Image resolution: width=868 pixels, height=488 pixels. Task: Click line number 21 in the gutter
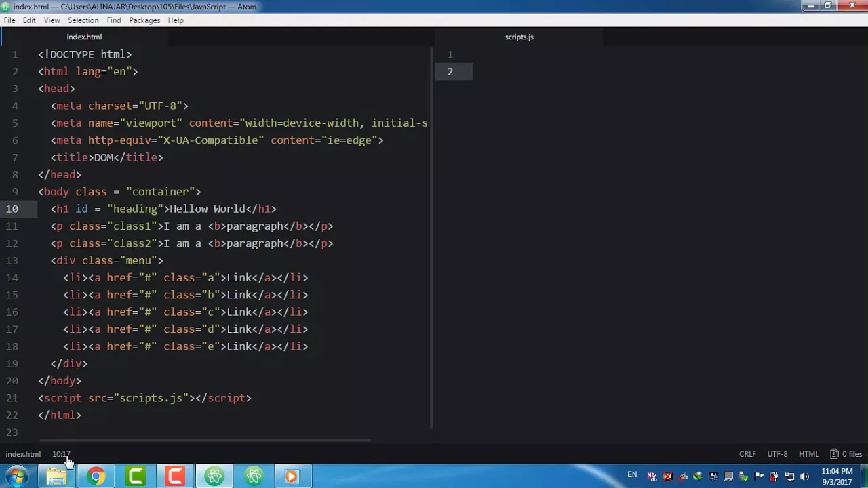(x=12, y=398)
